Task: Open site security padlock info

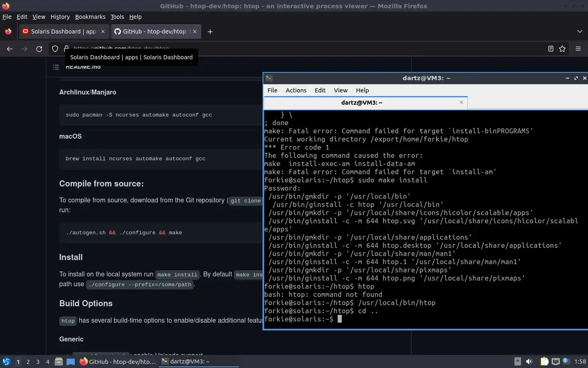Action: [x=66, y=49]
